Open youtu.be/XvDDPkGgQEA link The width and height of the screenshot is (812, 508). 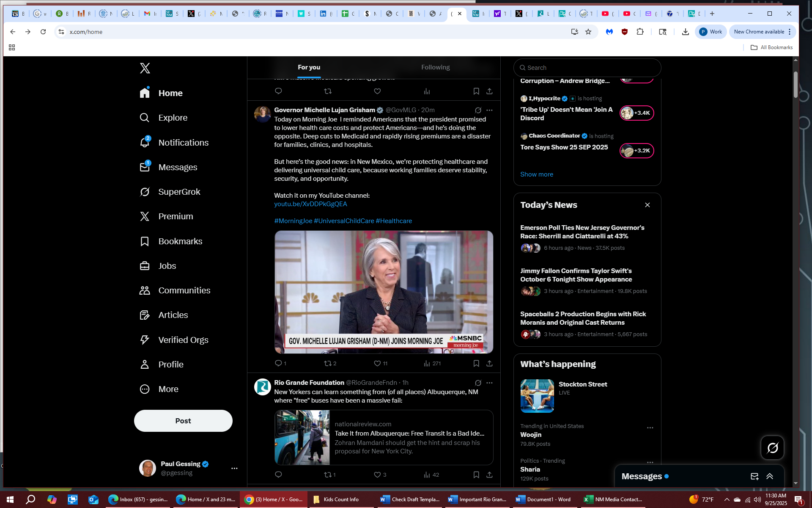(310, 204)
